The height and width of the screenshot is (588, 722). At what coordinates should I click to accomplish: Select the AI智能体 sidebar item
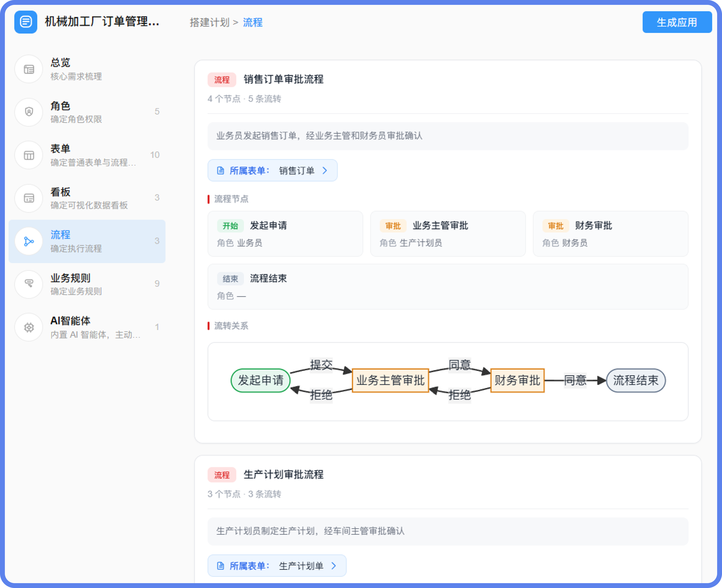pos(87,327)
